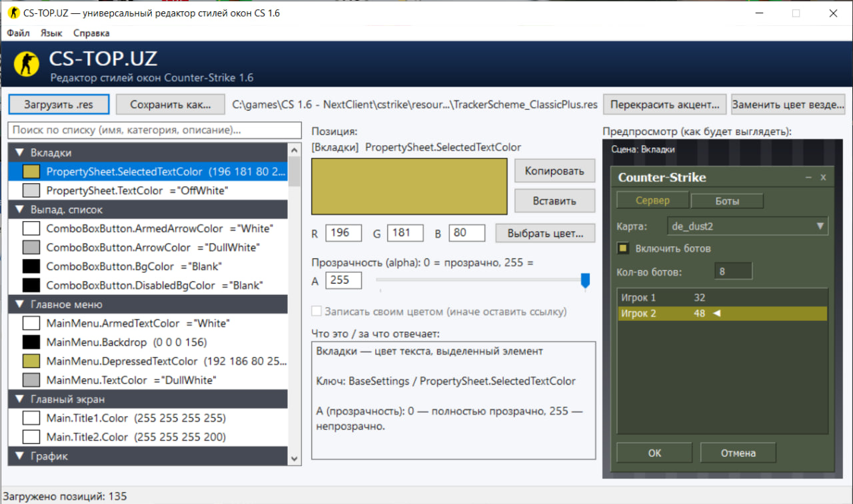Select Игрок 1 row in preview
The width and height of the screenshot is (853, 504).
[x=722, y=298]
